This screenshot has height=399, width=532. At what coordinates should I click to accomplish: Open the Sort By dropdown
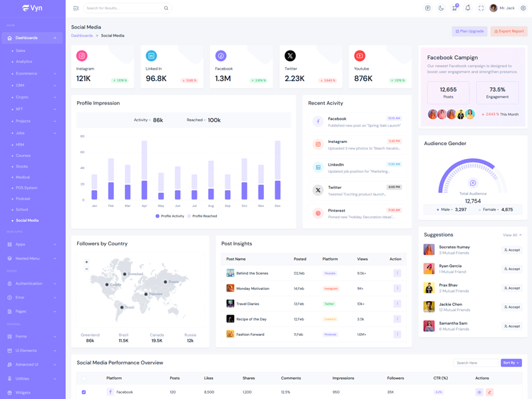tap(511, 363)
